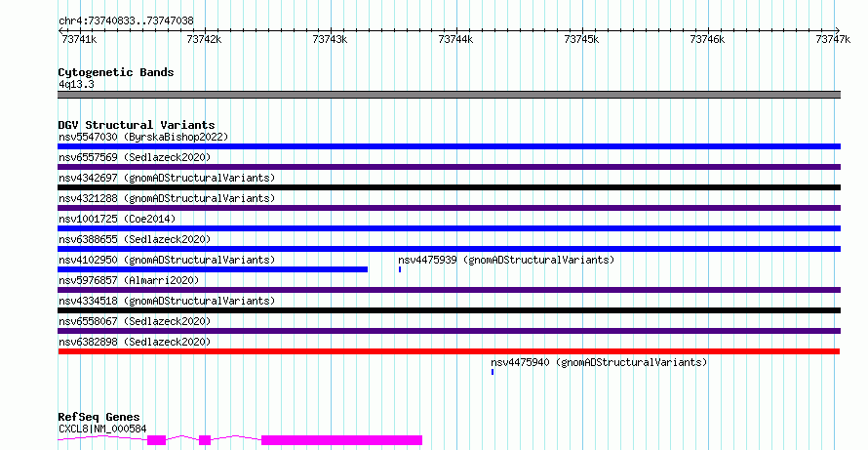The width and height of the screenshot is (868, 450).
Task: Select the blue nsv6388655 variant bar
Action: click(449, 249)
